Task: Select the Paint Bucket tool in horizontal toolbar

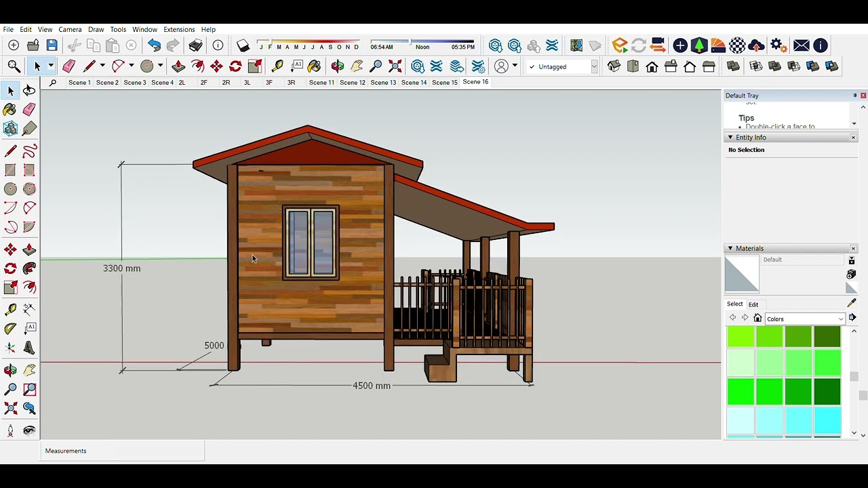Action: (x=314, y=66)
